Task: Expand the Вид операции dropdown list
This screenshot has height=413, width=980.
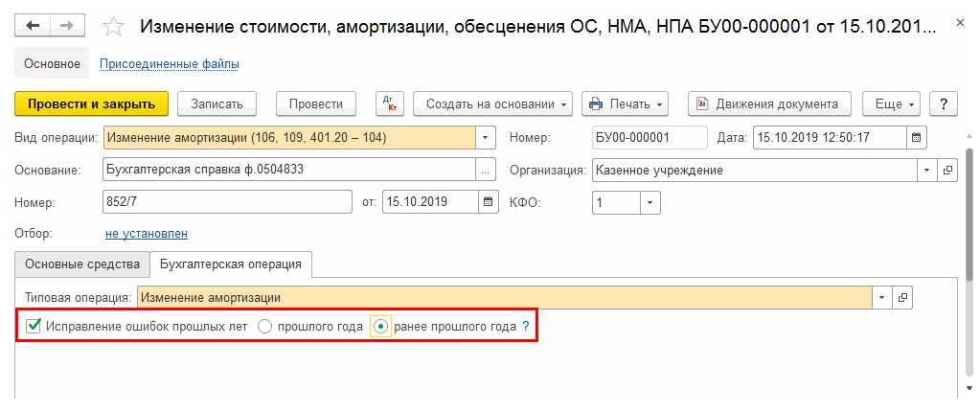Action: coord(486,137)
